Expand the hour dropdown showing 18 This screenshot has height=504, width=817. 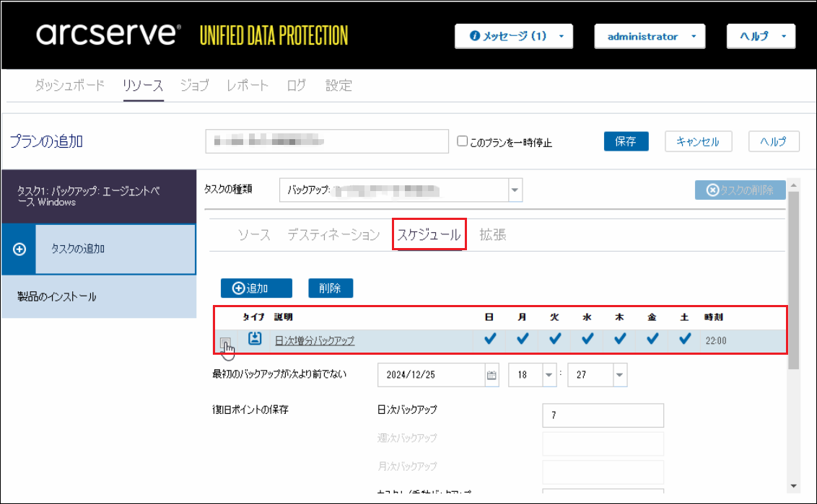click(549, 375)
